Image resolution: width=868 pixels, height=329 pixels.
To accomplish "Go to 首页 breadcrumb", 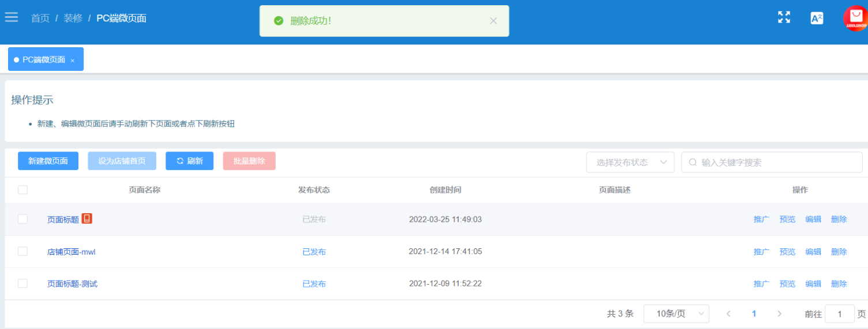I will 40,18.
